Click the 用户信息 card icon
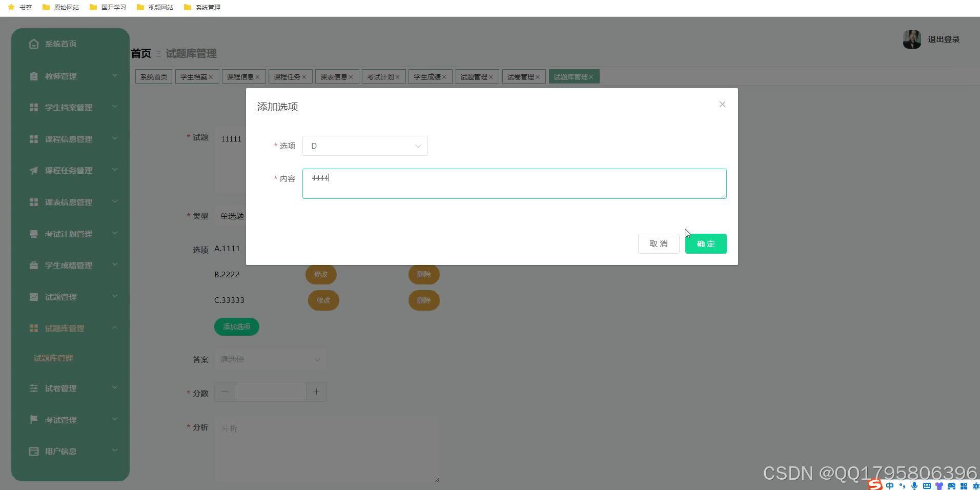980x490 pixels. point(34,451)
